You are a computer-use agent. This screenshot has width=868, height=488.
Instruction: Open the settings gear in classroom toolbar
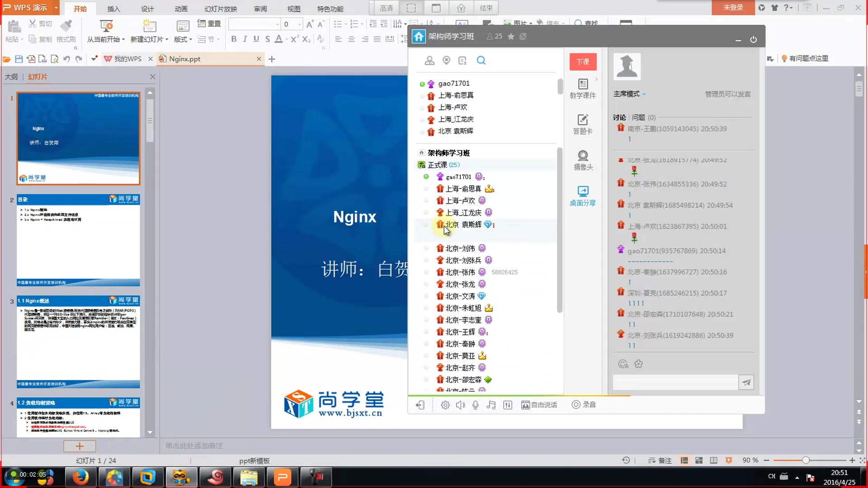[445, 405]
